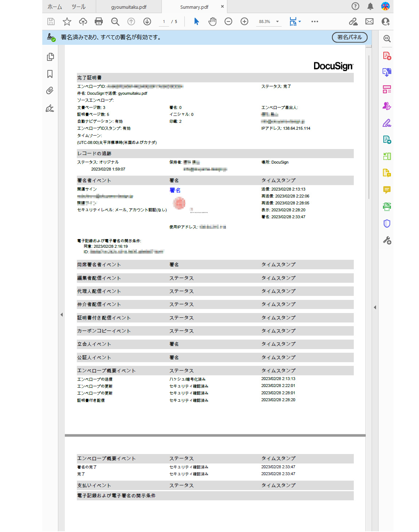Activate the arrow selection tool

(196, 21)
